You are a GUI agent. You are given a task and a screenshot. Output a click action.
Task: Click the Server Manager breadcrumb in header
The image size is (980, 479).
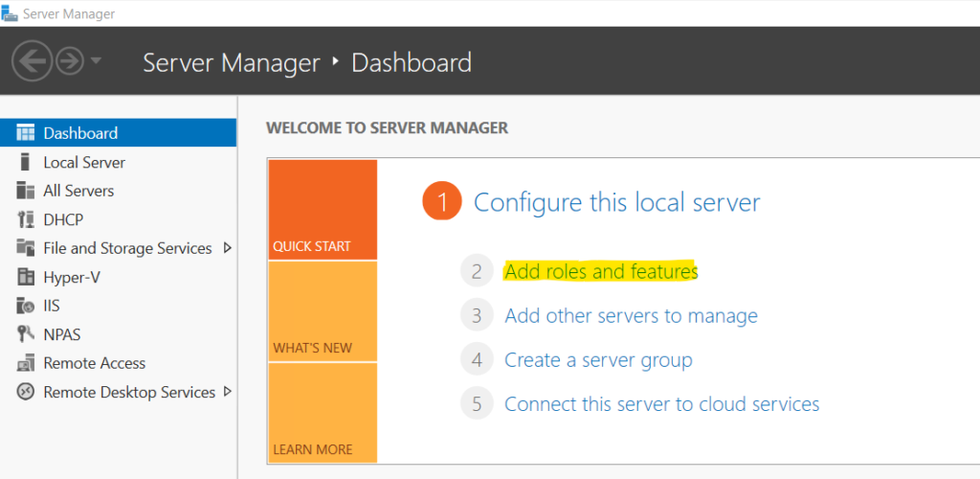point(232,62)
